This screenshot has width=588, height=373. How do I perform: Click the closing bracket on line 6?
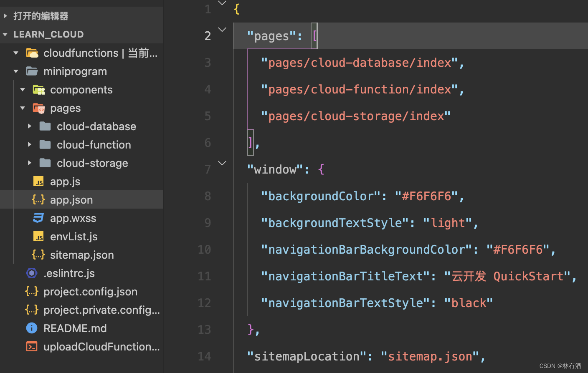pyautogui.click(x=251, y=143)
